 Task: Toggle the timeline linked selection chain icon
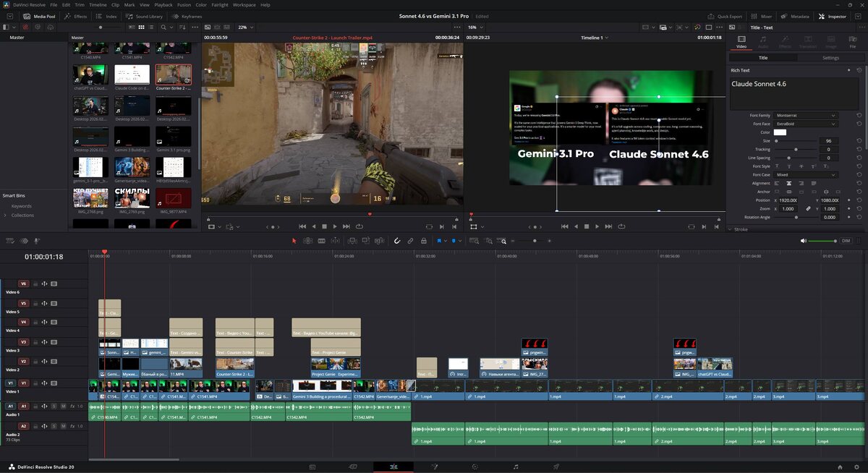point(410,241)
